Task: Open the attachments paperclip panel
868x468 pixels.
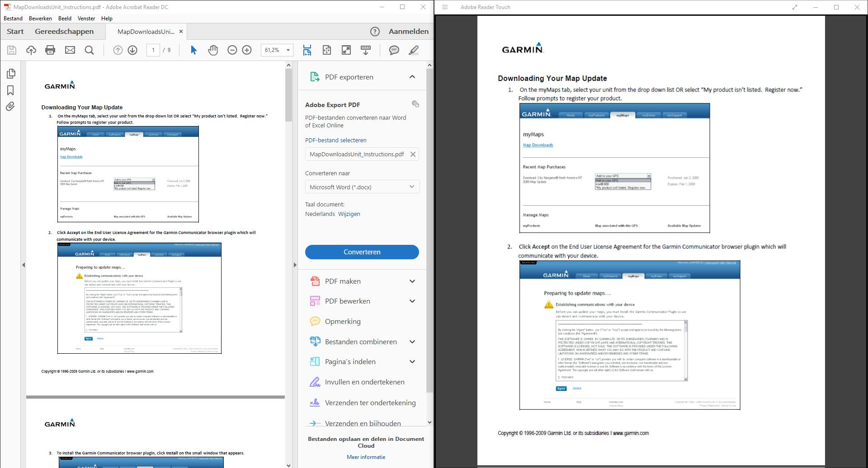Action: (10, 107)
